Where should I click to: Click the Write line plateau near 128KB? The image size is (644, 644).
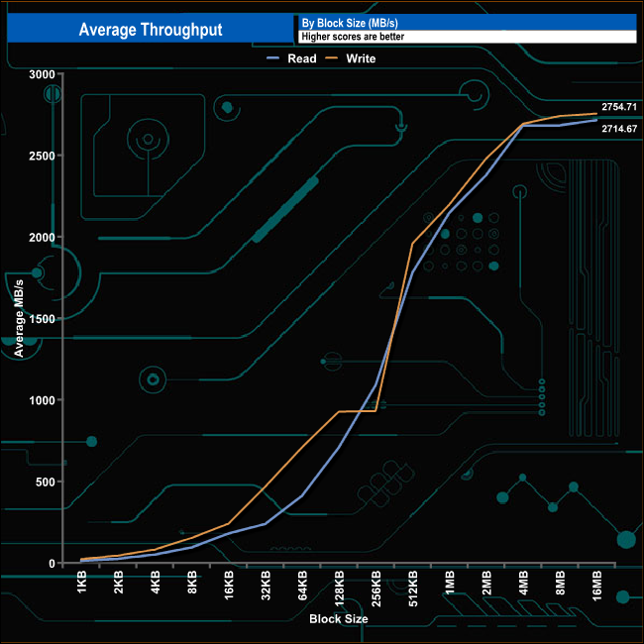pos(358,411)
